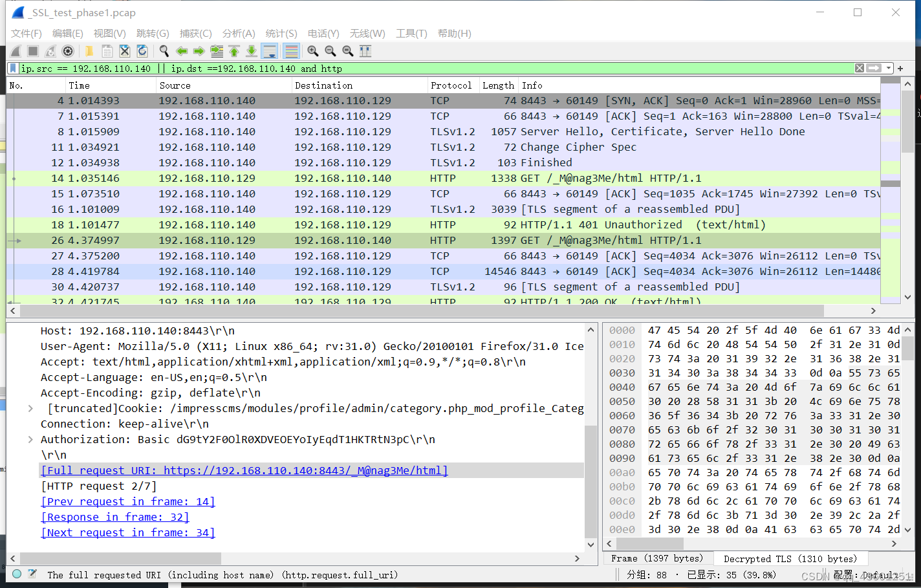Click the stop capture square icon
Screen dimensions: 921x588
tap(33, 51)
